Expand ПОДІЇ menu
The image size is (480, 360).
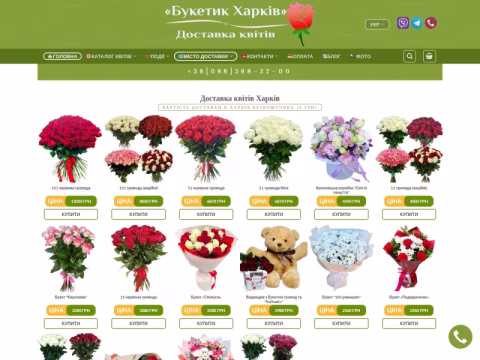coord(157,56)
